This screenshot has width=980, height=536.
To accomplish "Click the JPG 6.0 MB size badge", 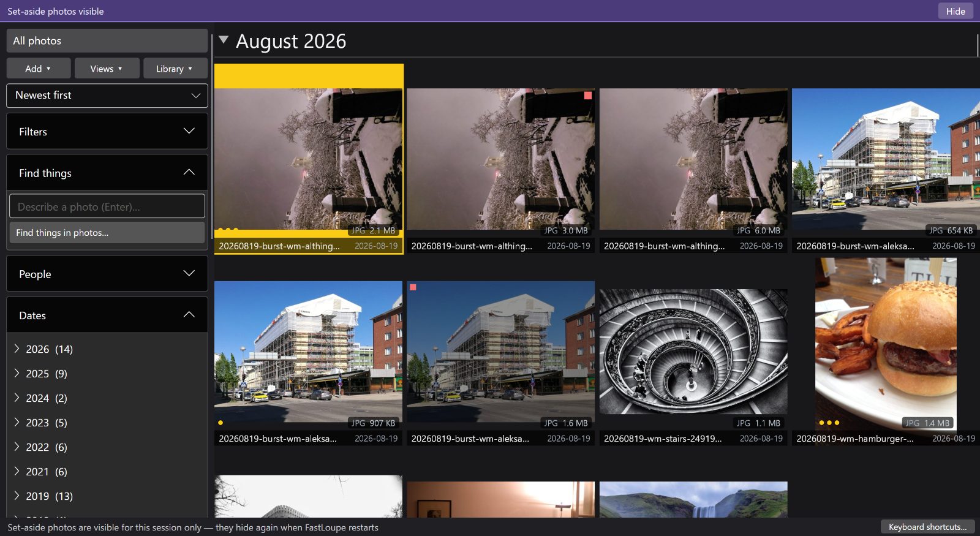I will click(758, 230).
